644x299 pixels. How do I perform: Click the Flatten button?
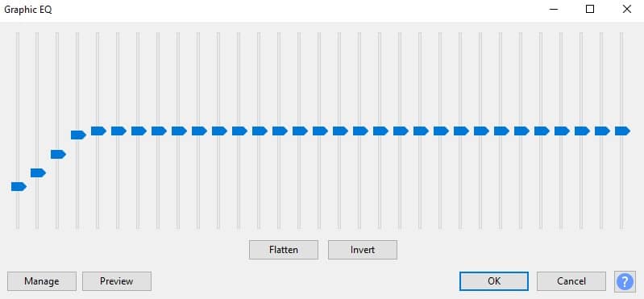(284, 250)
